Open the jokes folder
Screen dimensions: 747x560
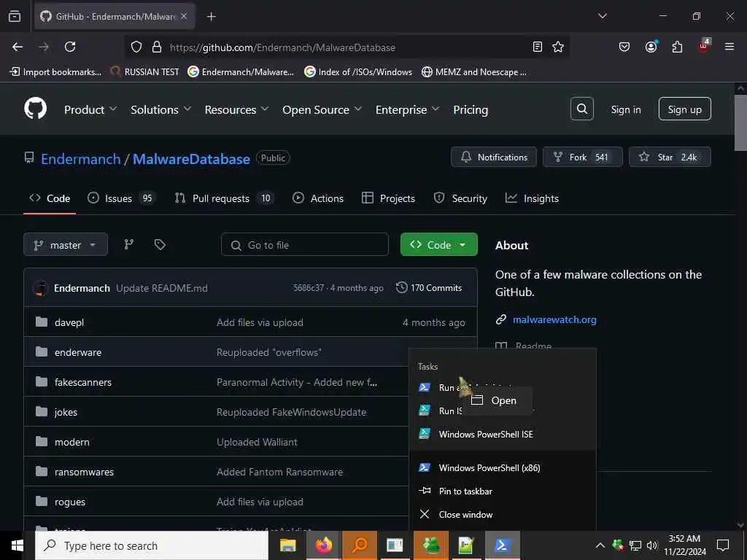click(66, 412)
